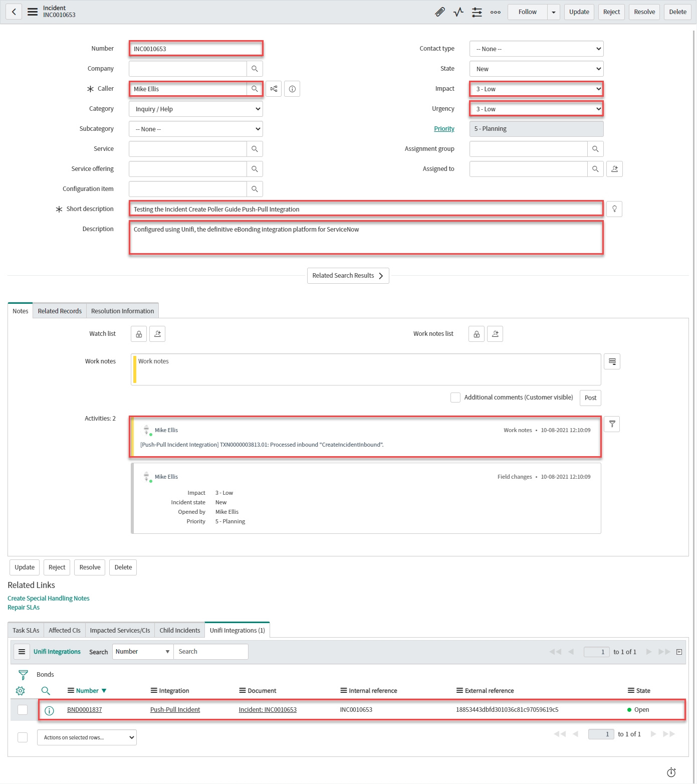Open Actions on selected rows dropdown
Image resolution: width=697 pixels, height=784 pixels.
(87, 737)
